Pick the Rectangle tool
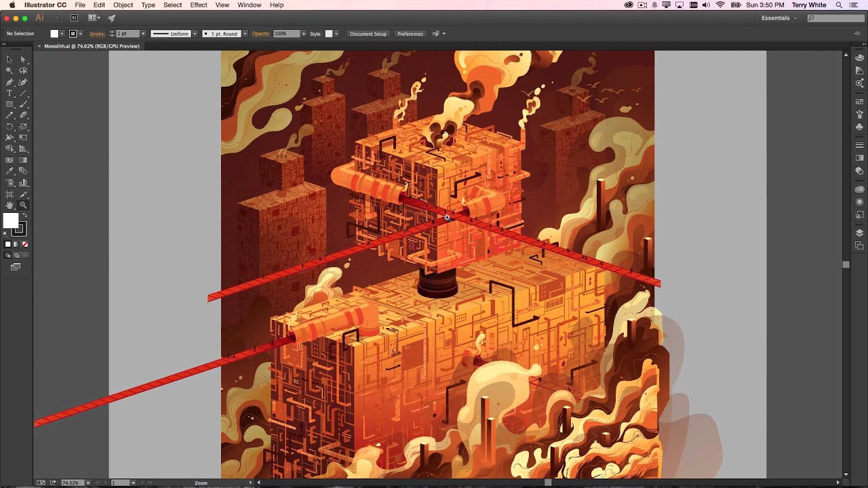Screen dimensions: 868x488 (9, 104)
